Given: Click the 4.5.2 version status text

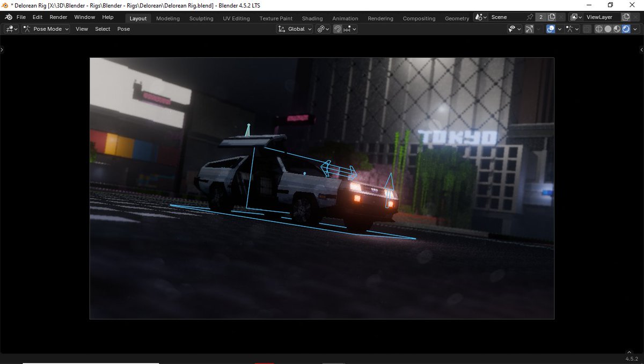Looking at the screenshot, I should click(631, 359).
